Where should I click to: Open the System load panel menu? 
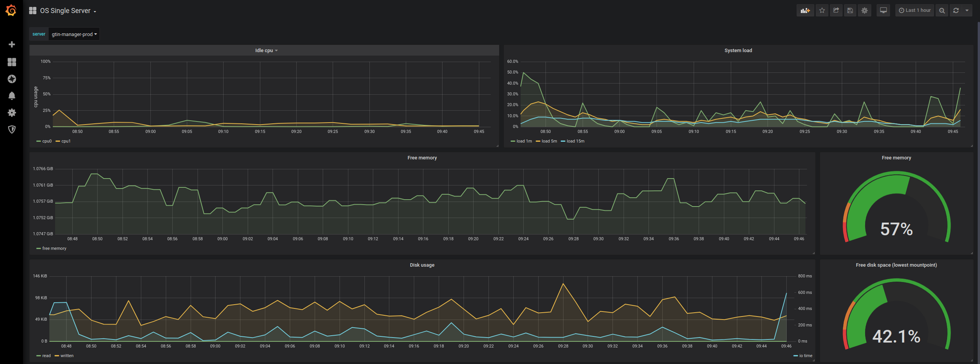click(x=738, y=50)
